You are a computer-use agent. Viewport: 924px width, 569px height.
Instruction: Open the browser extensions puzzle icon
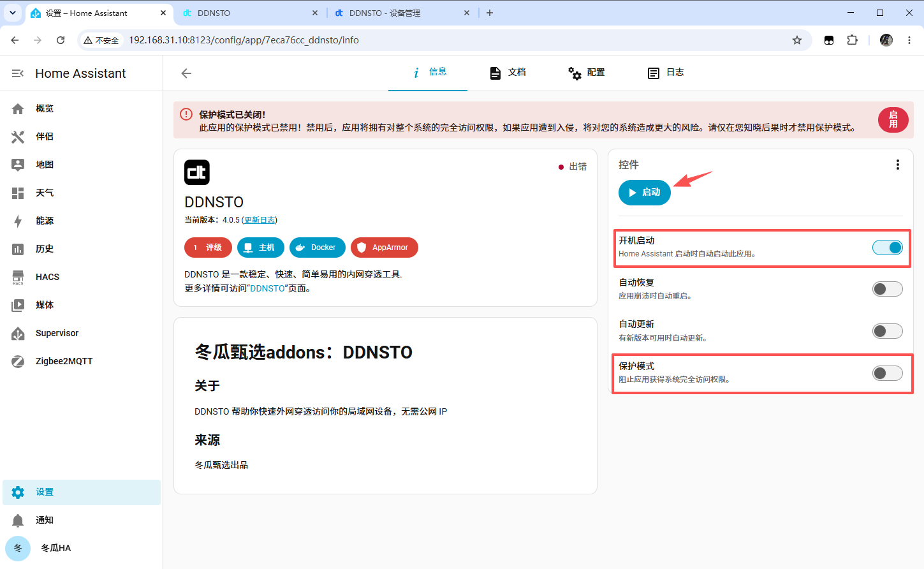tap(852, 40)
